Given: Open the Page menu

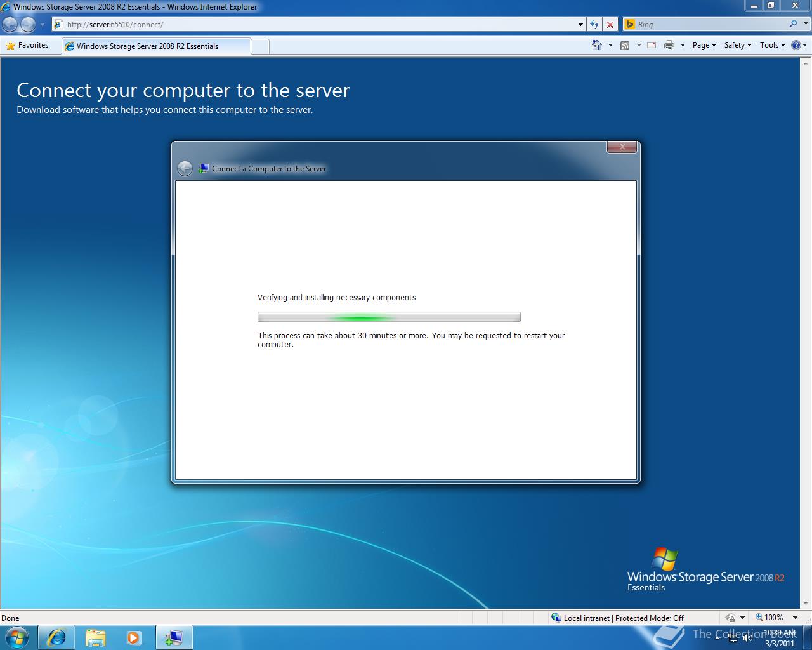Looking at the screenshot, I should click(x=704, y=45).
